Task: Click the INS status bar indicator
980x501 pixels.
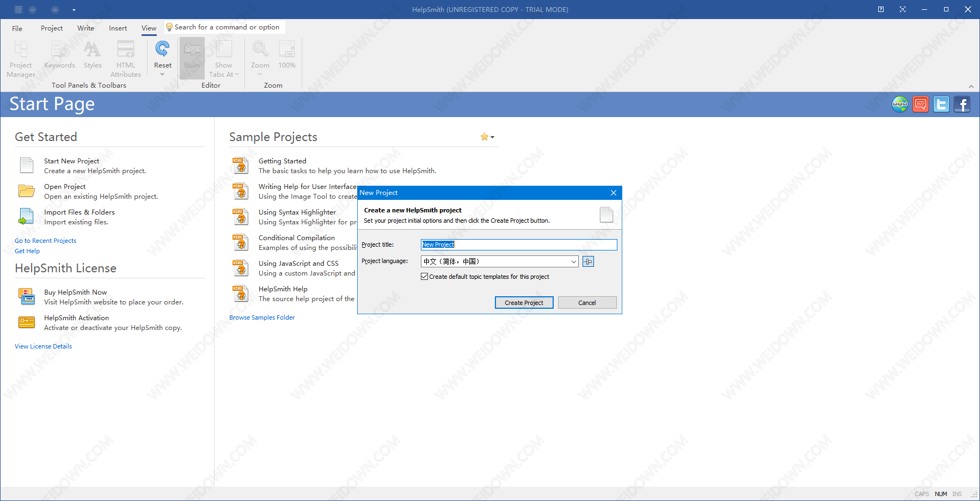Action: [957, 494]
